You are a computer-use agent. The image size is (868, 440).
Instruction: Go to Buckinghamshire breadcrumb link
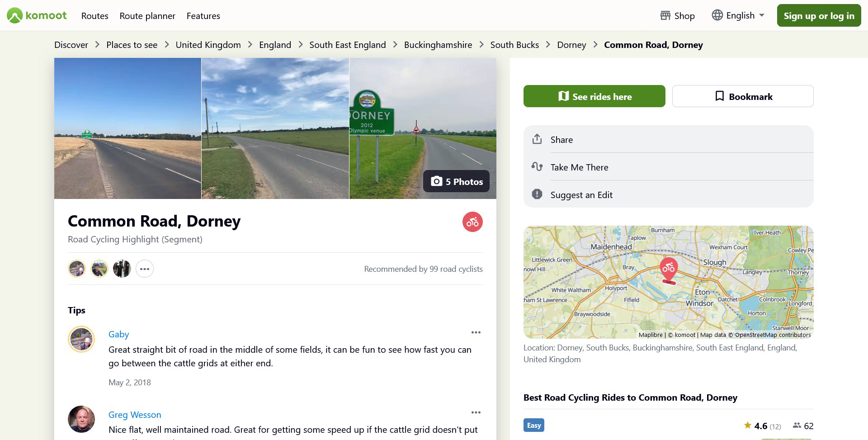(438, 45)
